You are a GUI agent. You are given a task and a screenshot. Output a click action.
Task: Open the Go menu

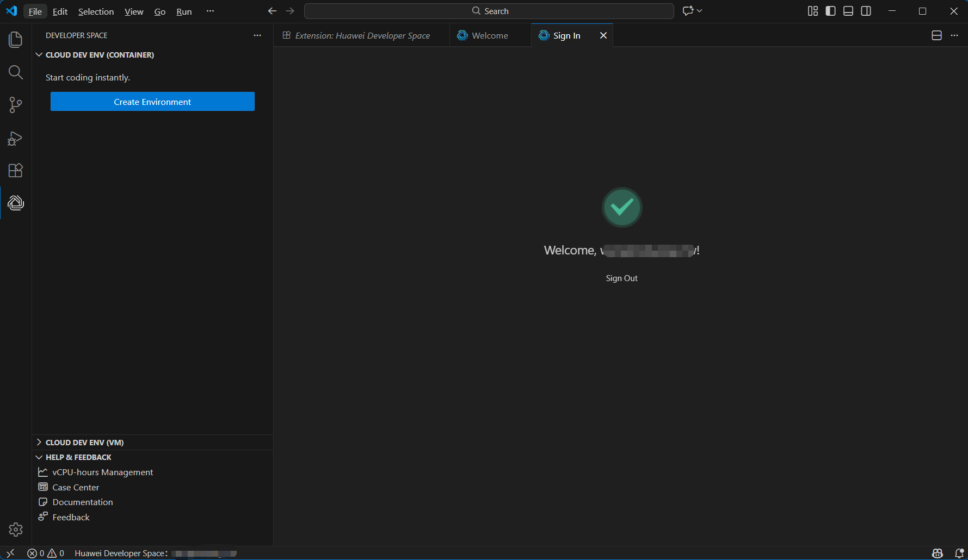tap(160, 11)
